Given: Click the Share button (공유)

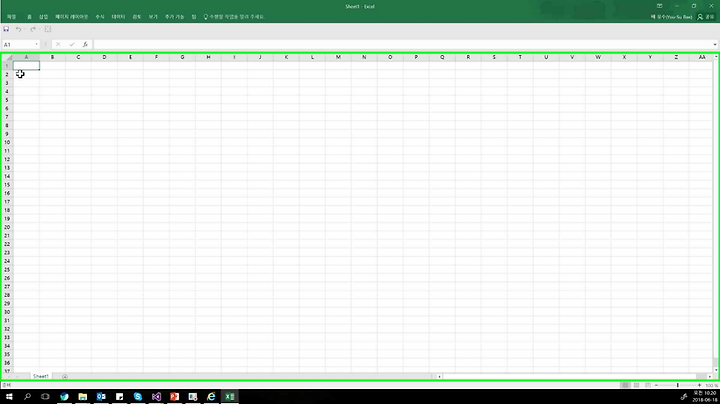Looking at the screenshot, I should click(706, 17).
